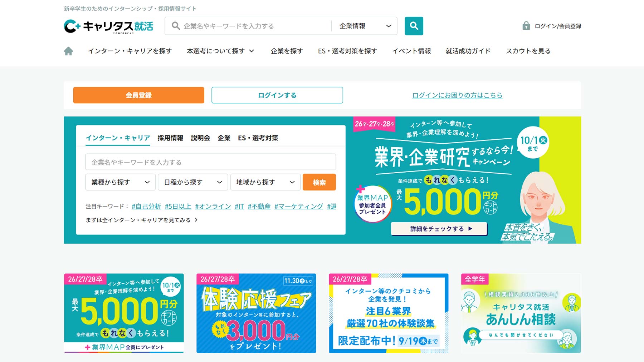
Task: Go to 企業を探す in navigation
Action: [x=287, y=51]
